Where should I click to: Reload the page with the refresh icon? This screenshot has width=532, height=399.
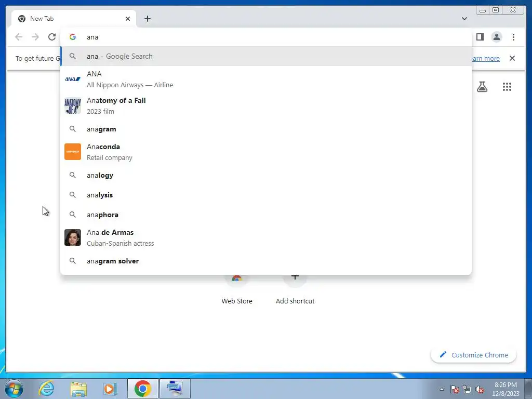(x=52, y=37)
